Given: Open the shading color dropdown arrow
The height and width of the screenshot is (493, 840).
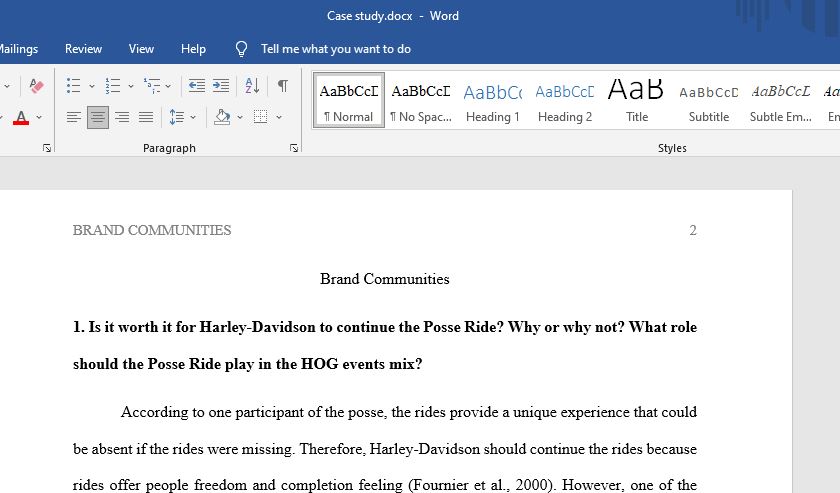Looking at the screenshot, I should pos(240,117).
